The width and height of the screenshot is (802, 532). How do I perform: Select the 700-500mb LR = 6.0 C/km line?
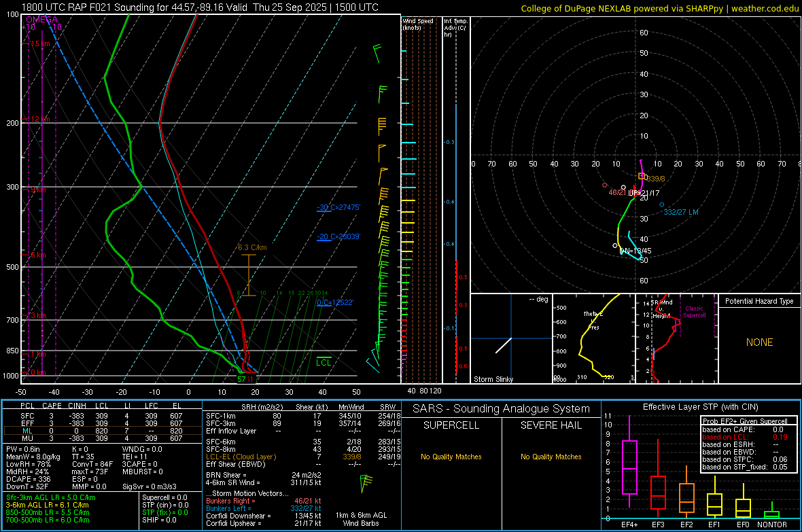48,520
